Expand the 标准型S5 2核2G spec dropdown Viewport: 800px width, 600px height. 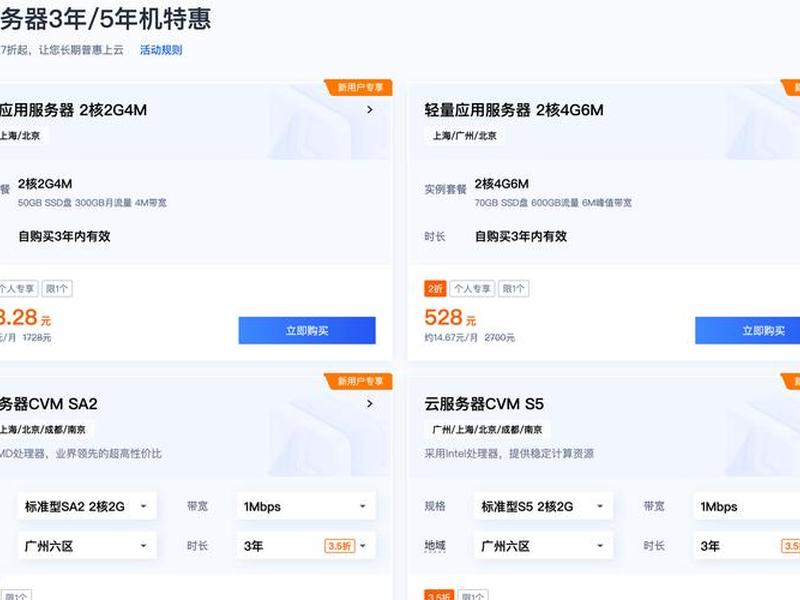click(x=543, y=506)
